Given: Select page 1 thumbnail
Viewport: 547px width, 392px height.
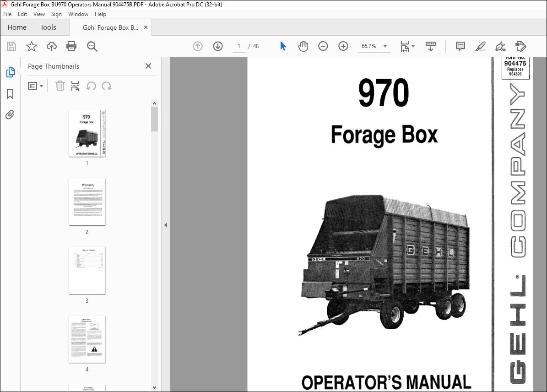Looking at the screenshot, I should pos(87,133).
